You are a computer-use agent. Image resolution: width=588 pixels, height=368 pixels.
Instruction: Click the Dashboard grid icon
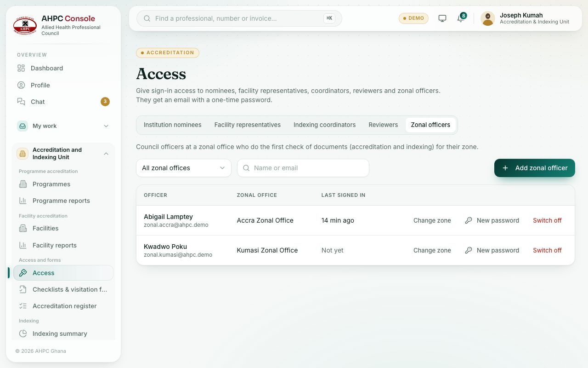point(21,68)
